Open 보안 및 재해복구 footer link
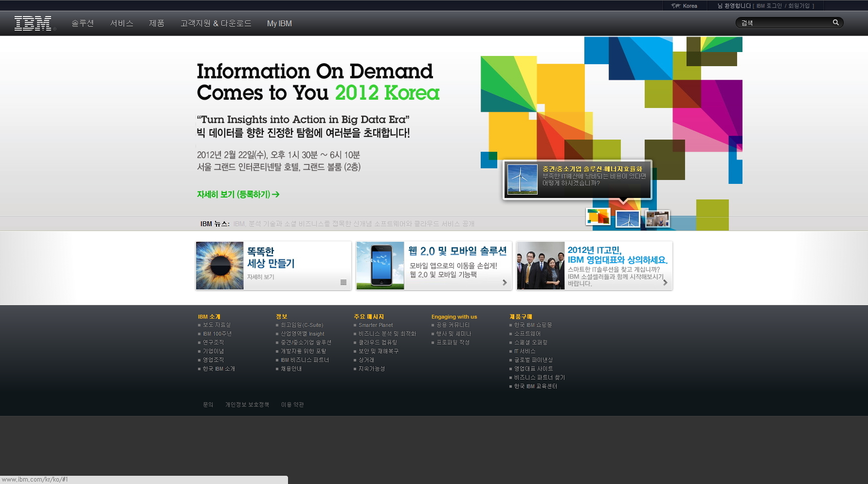 379,351
